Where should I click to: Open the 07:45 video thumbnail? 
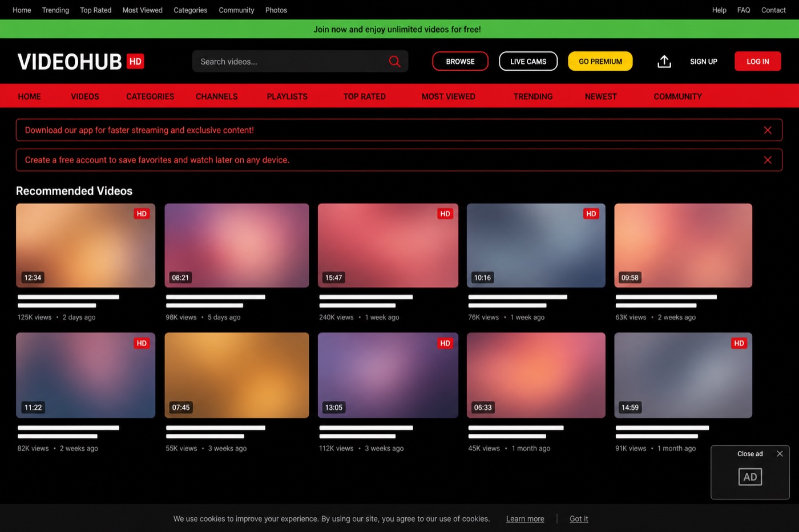click(237, 375)
